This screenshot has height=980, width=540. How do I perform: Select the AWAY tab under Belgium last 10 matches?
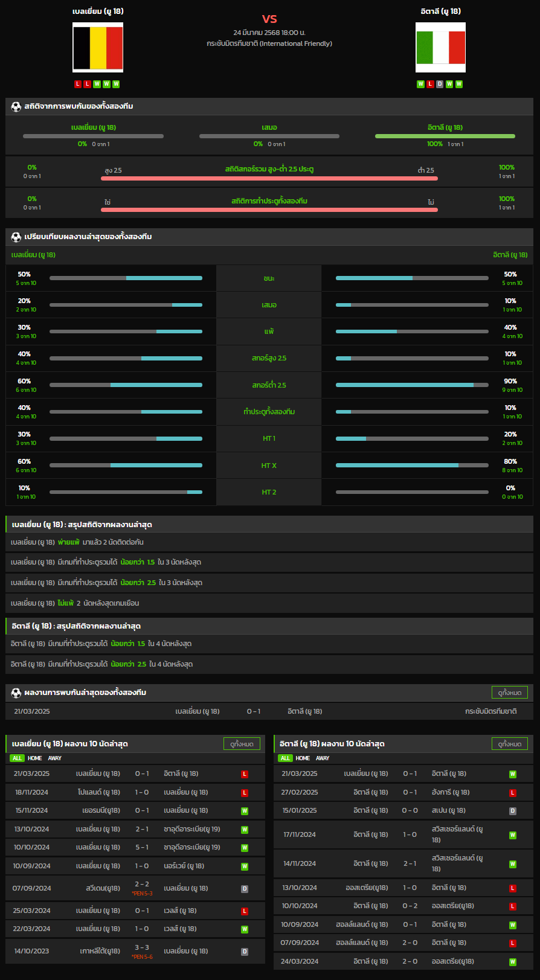click(x=55, y=758)
